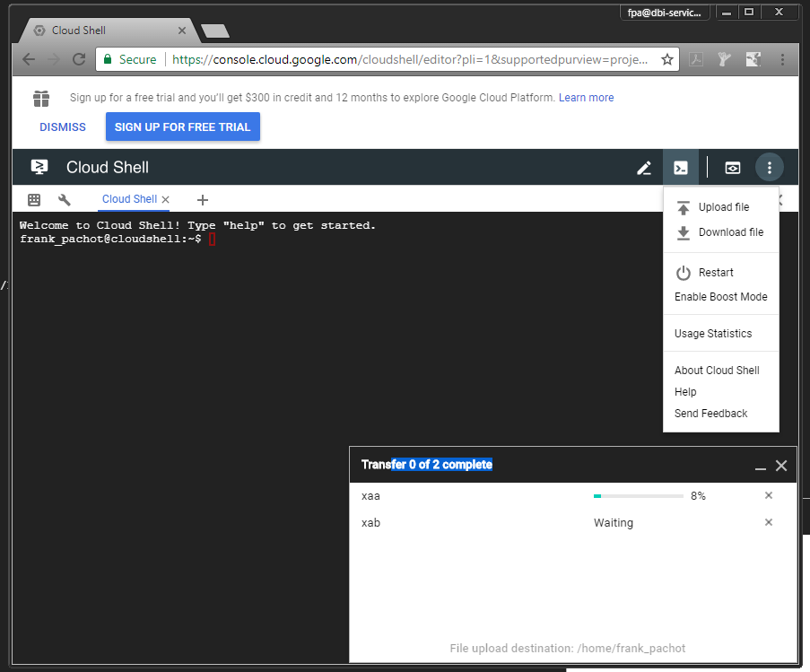The height and width of the screenshot is (672, 810).
Task: Open the wrench terminal settings icon
Action: [x=64, y=200]
